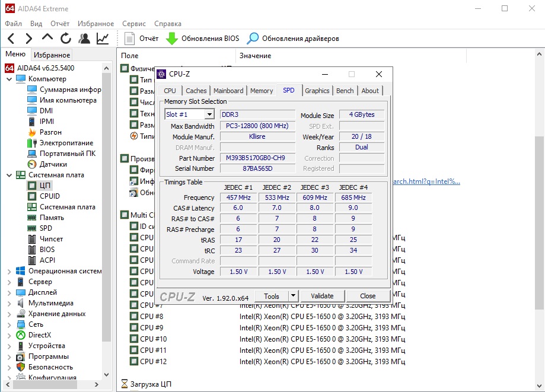Navigate up one level with the up arrow icon
This screenshot has width=545, height=392.
(x=47, y=37)
